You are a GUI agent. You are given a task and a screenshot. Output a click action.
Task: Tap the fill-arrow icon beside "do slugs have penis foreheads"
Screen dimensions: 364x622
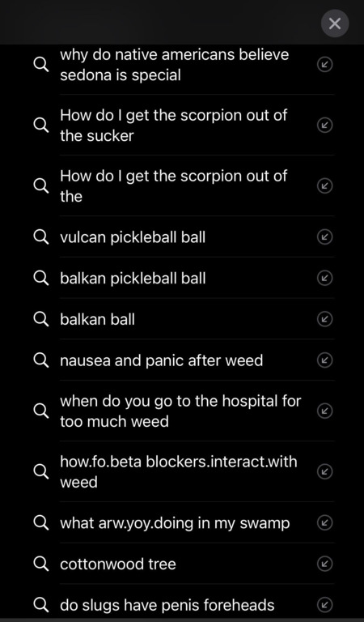pos(325,605)
